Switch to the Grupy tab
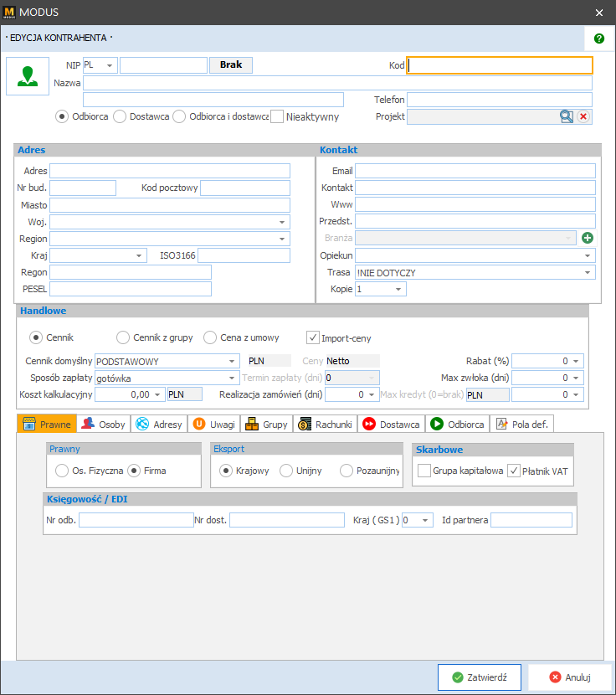Viewport: 616px width, 695px height. [266, 425]
